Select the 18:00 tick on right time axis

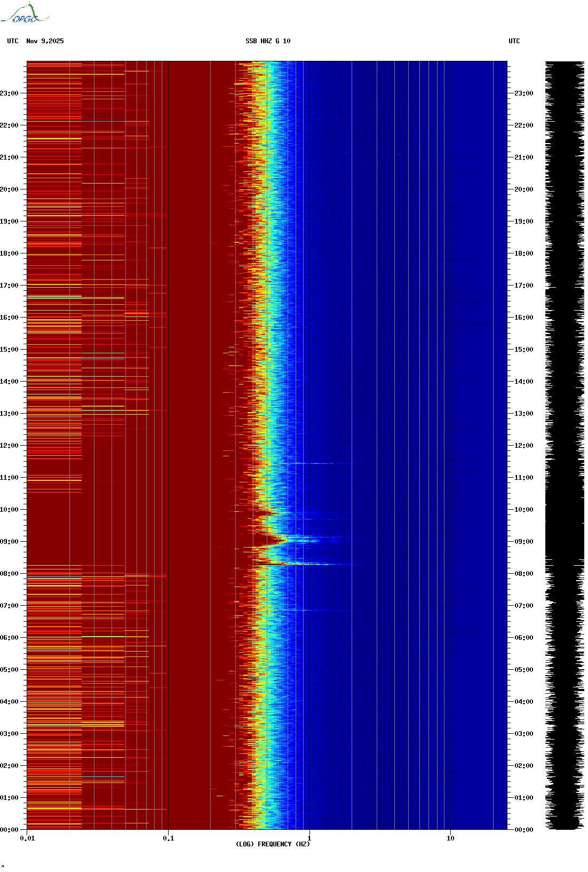pos(523,253)
